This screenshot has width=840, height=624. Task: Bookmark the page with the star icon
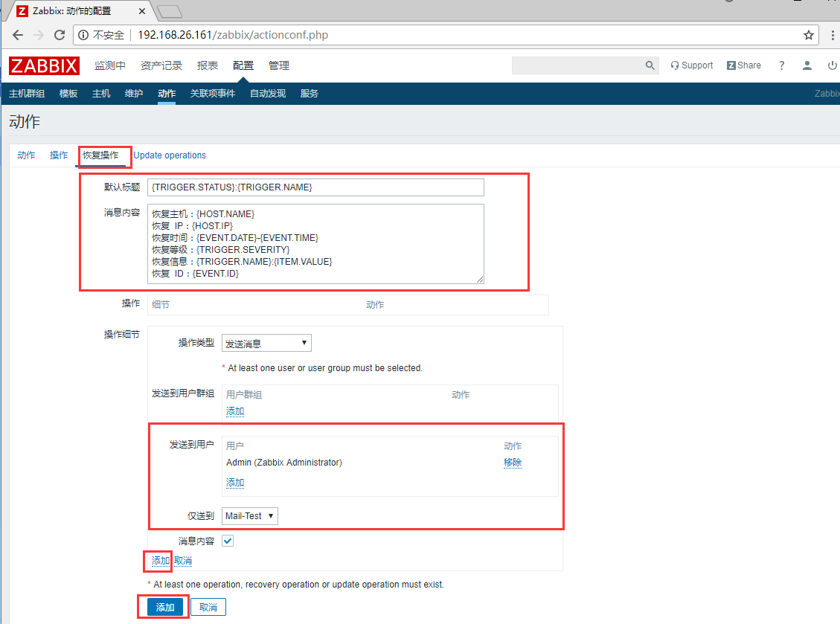[808, 34]
